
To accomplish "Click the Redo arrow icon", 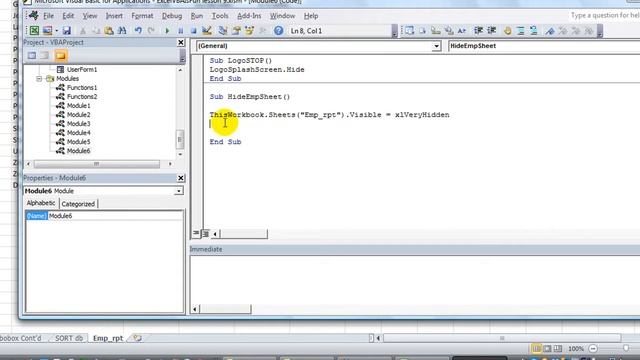I will [151, 31].
